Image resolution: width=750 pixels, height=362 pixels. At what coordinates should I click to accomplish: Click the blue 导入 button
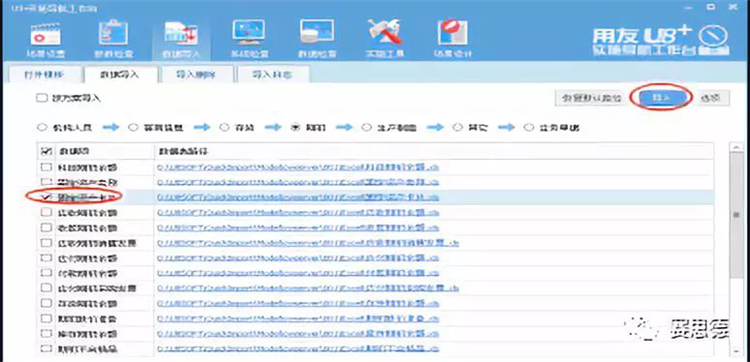point(662,98)
